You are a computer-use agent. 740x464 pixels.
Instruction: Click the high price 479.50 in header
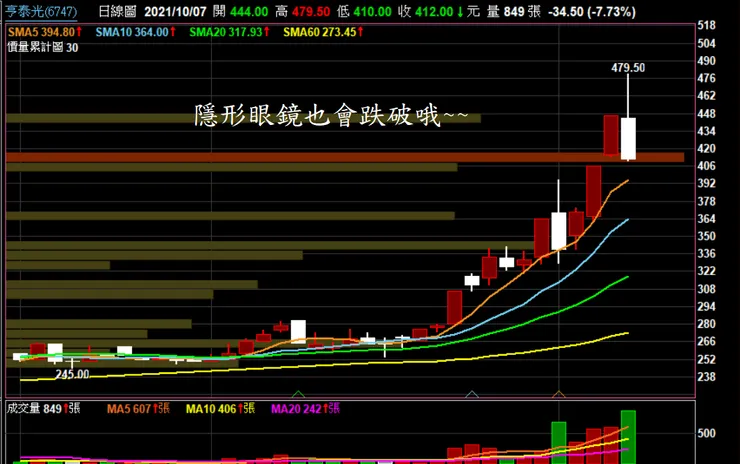point(311,12)
